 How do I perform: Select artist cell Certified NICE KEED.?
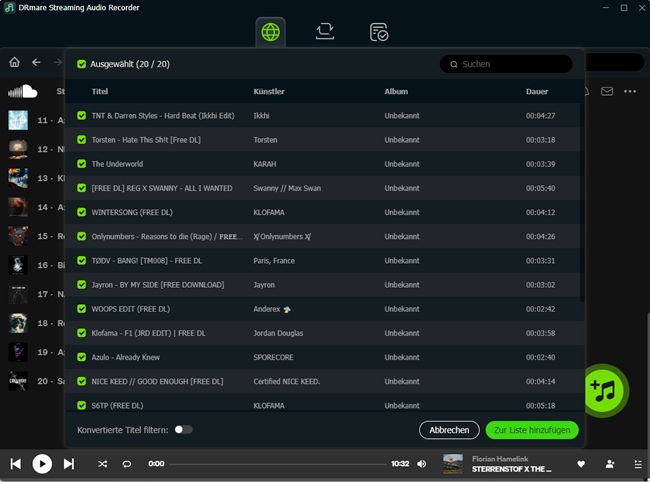[x=286, y=381]
